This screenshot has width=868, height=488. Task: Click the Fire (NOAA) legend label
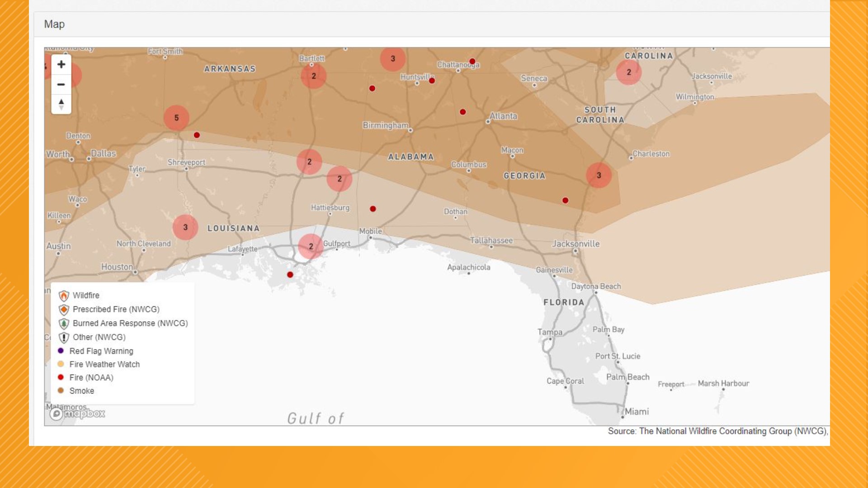[91, 378]
